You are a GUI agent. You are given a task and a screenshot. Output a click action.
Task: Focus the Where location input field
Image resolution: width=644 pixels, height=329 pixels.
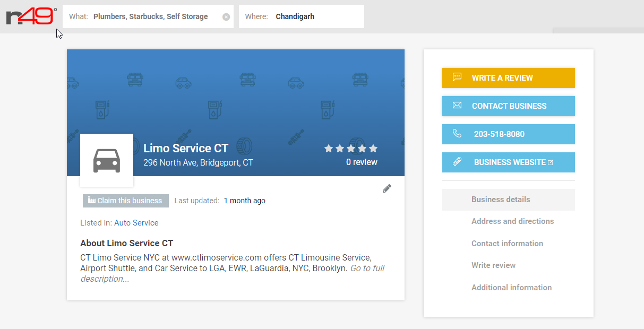coord(302,16)
